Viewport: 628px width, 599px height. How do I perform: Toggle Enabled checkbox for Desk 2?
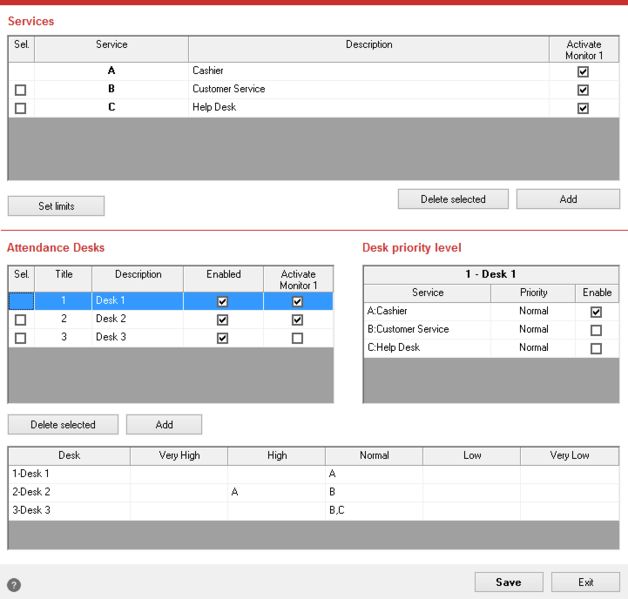click(x=222, y=320)
